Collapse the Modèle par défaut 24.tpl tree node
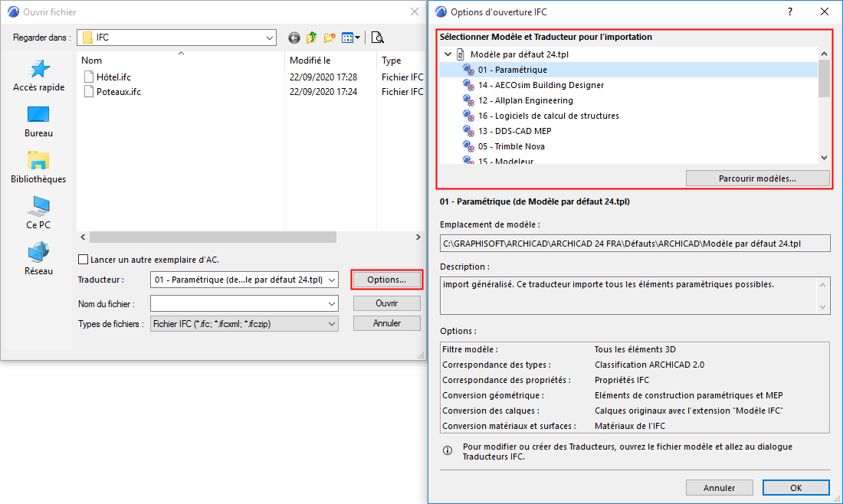The height and width of the screenshot is (504, 843). point(448,54)
